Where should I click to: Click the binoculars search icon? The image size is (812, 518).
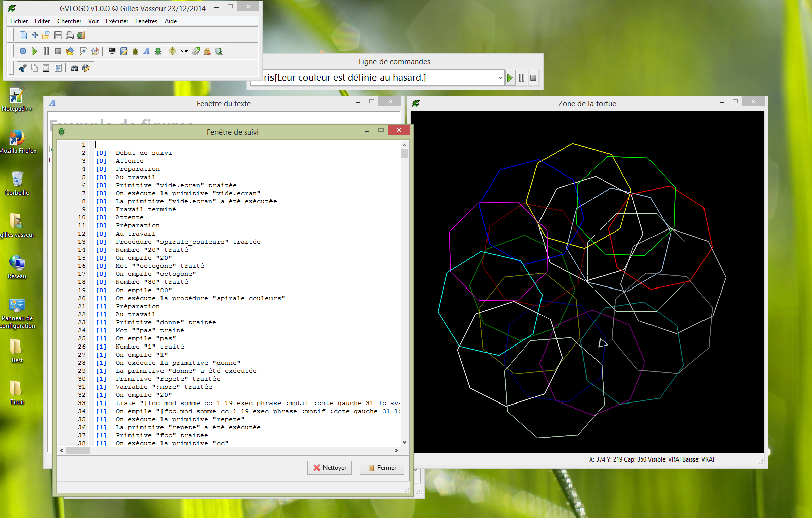click(74, 68)
